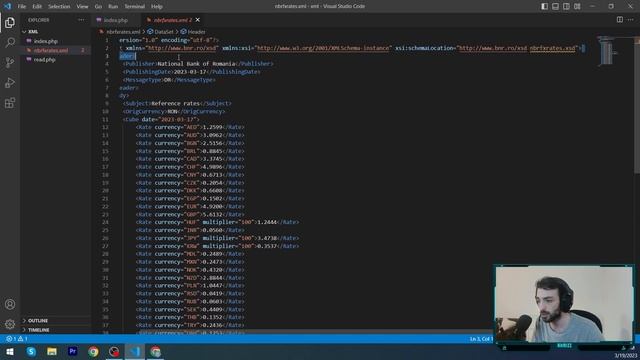The height and width of the screenshot is (360, 640).
Task: Open the Go menu
Action: [x=98, y=6]
